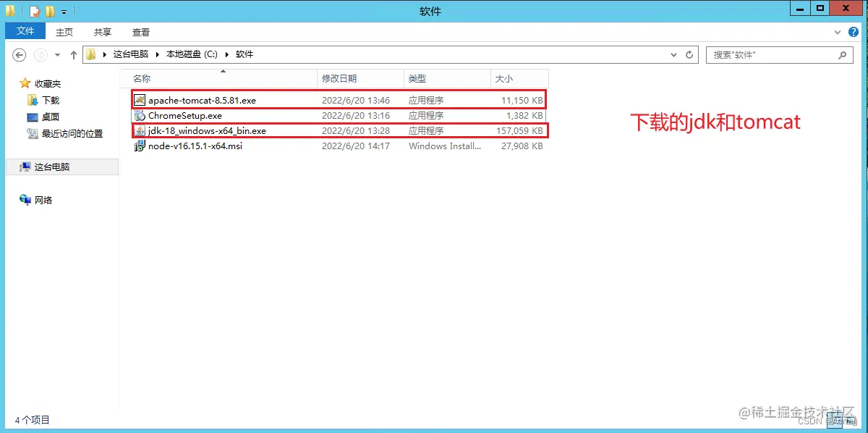Viewport: 868px width, 433px height.
Task: Click the ChromeSetup.exe file icon
Action: coord(140,115)
